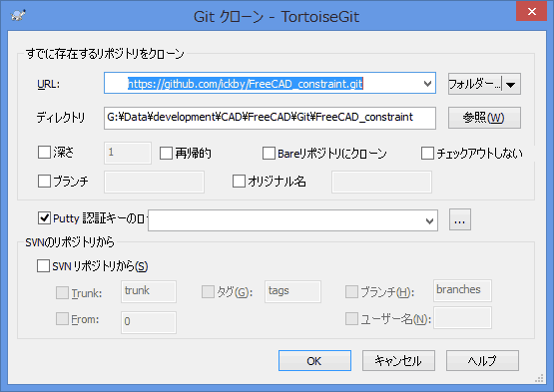Click the キャンセル button
The width and height of the screenshot is (554, 392).
(x=398, y=360)
